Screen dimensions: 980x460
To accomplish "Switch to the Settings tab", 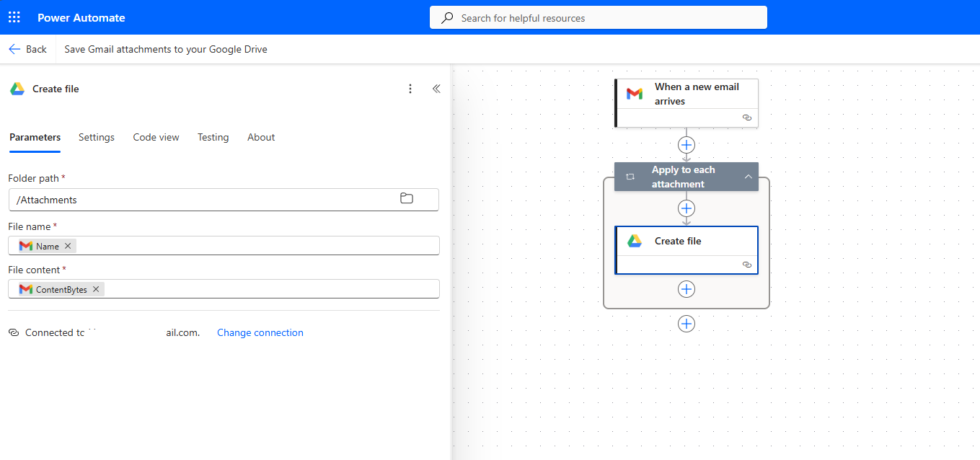I will (x=97, y=137).
